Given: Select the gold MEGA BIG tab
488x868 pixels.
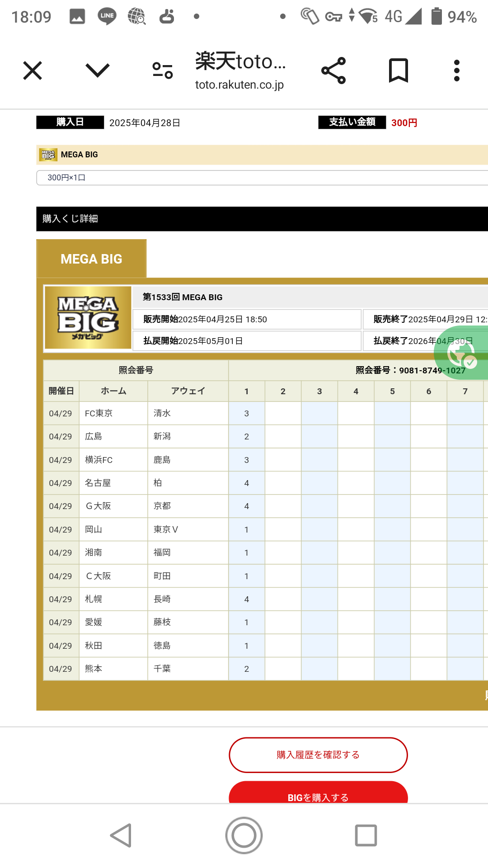Looking at the screenshot, I should [91, 259].
